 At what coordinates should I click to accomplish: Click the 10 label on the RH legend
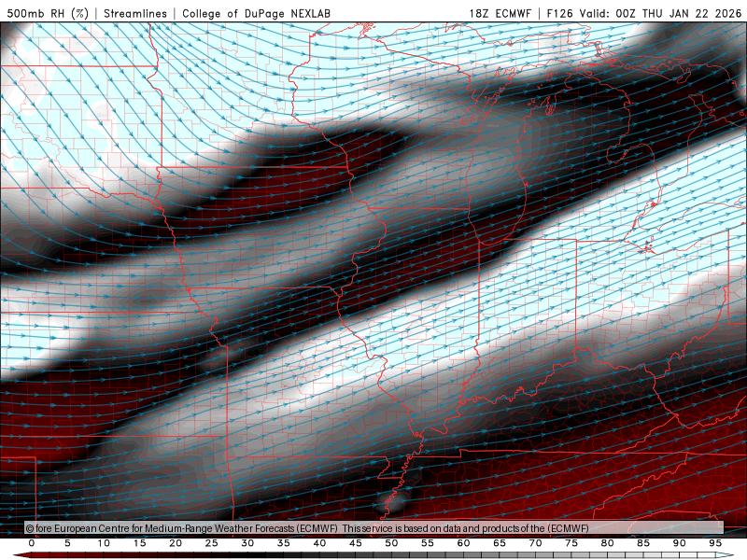[x=104, y=543]
